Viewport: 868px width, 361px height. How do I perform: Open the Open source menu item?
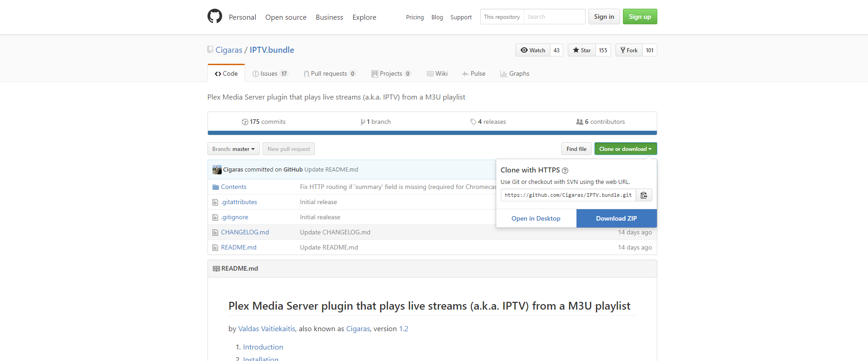[286, 17]
